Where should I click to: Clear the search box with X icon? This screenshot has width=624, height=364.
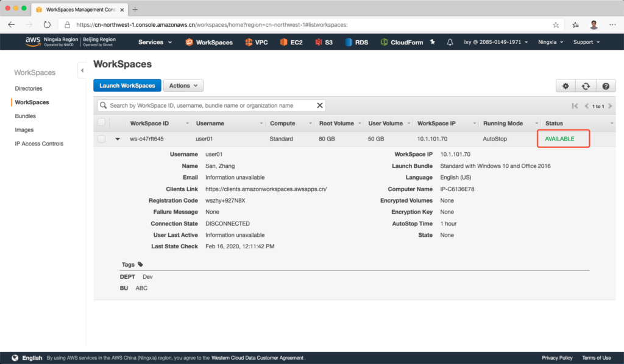point(320,105)
